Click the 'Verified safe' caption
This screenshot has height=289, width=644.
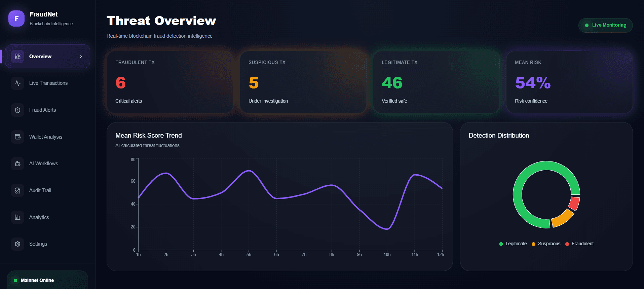click(x=394, y=101)
